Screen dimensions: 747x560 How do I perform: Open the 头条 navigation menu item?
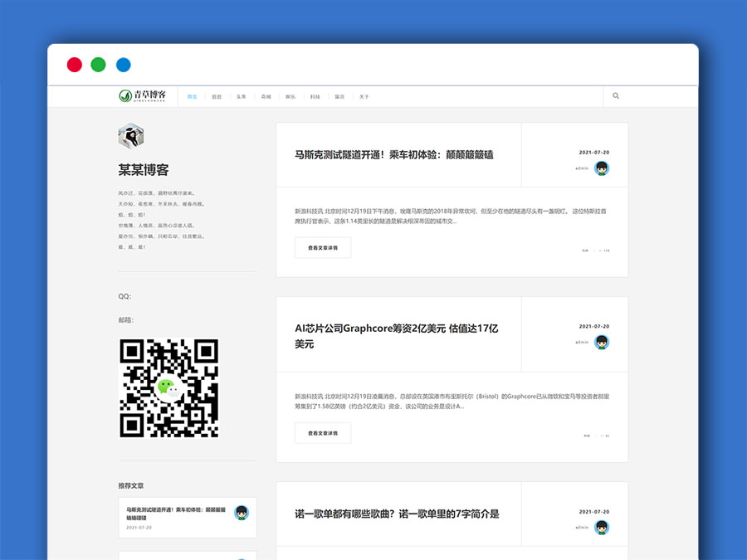241,95
